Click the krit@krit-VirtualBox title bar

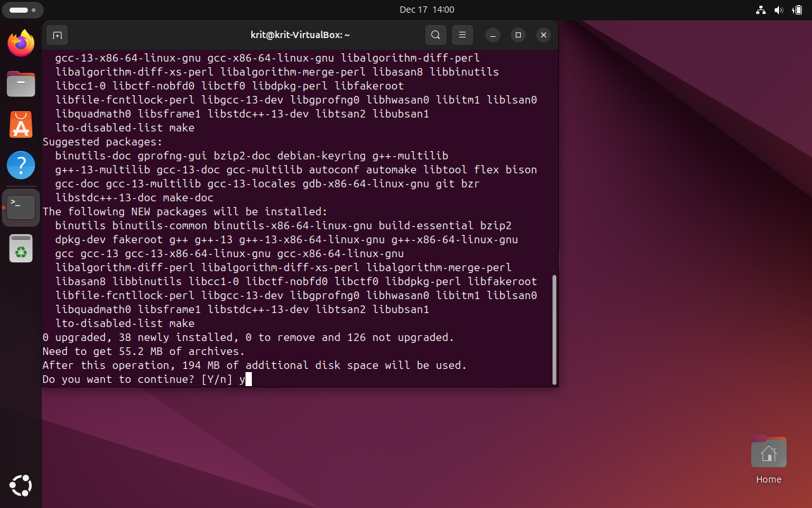coord(300,35)
